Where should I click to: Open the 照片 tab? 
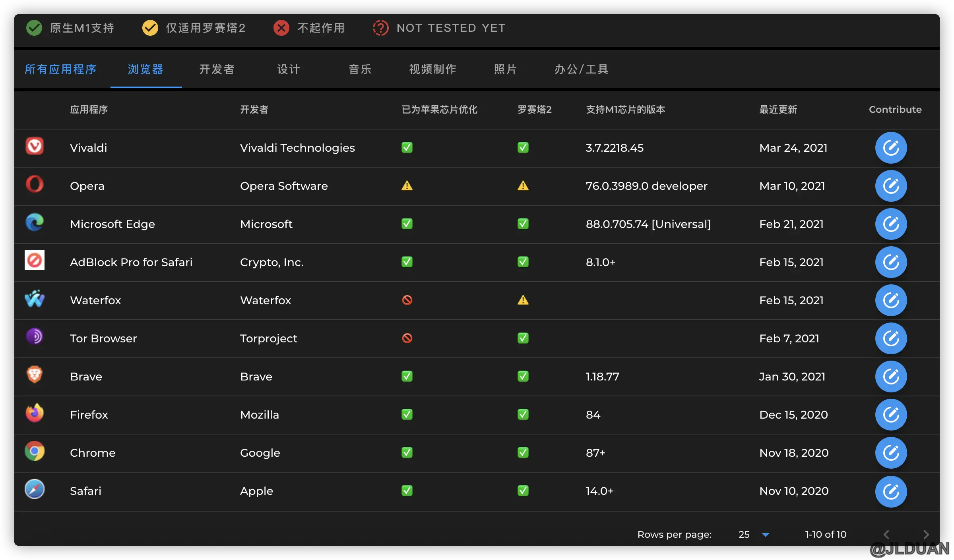[506, 70]
